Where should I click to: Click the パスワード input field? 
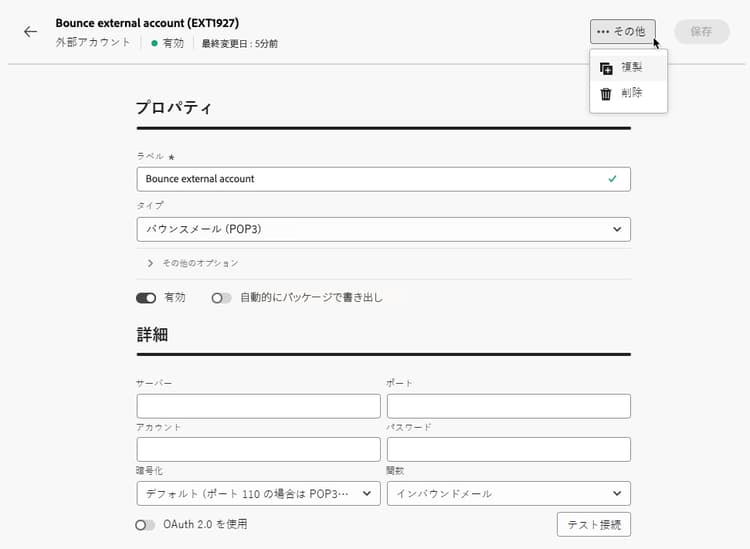point(508,450)
